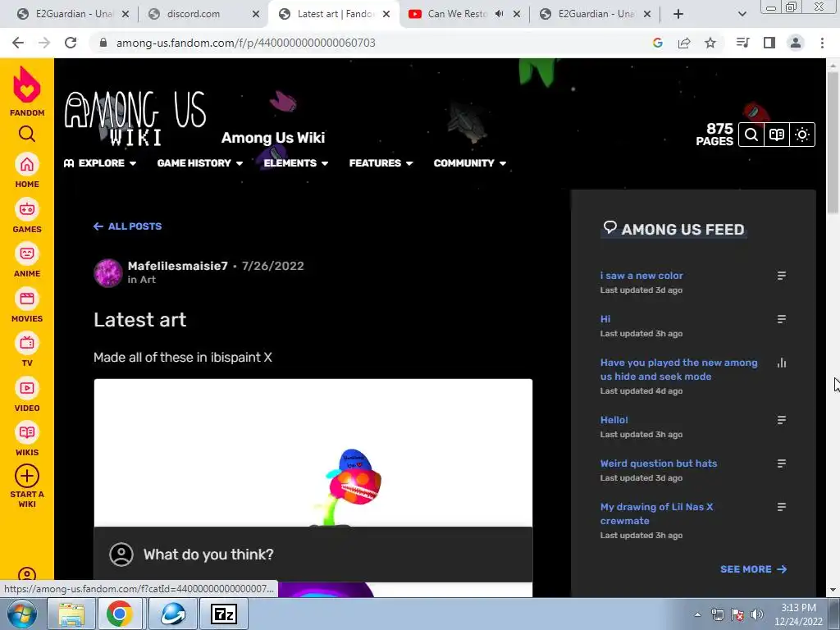Open 'i saw a new color' post
Screen dimensions: 840x630
[641, 276]
